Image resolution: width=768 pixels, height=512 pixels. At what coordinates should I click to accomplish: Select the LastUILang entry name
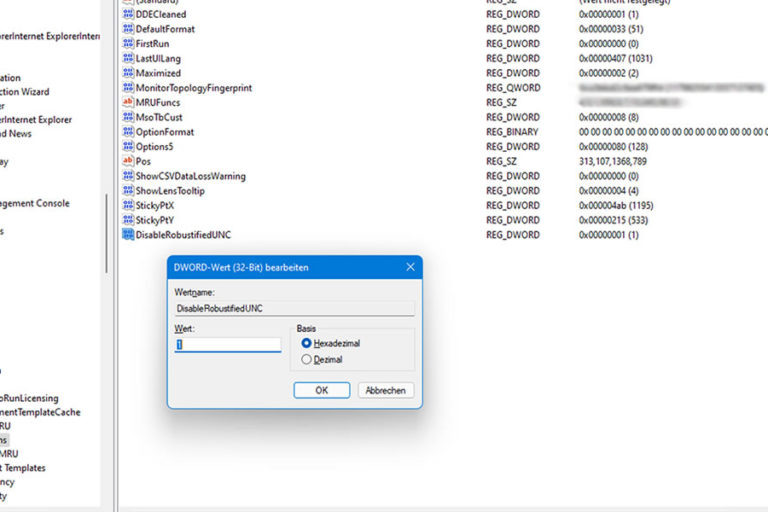coord(158,58)
